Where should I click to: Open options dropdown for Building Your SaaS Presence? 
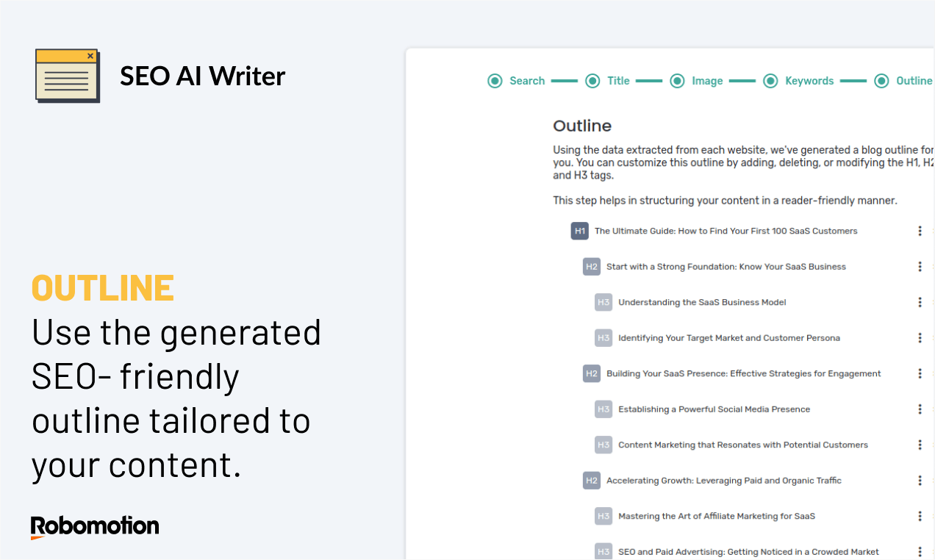pos(920,373)
